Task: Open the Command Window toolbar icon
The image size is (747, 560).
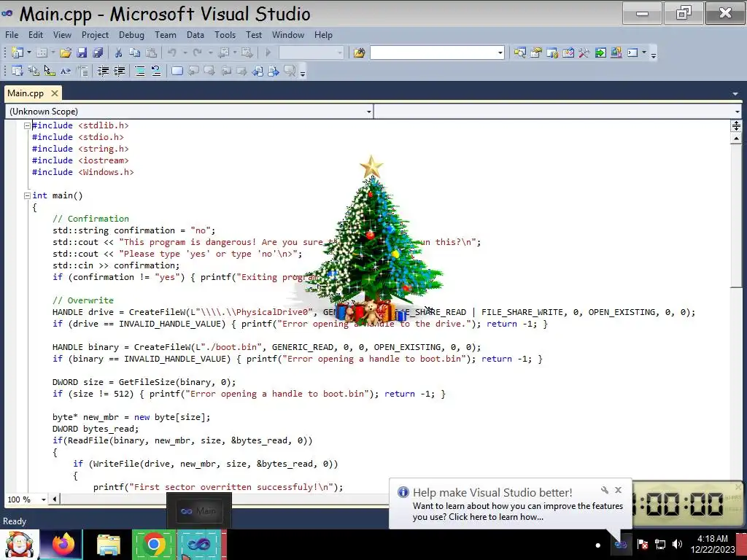Action: (632, 52)
